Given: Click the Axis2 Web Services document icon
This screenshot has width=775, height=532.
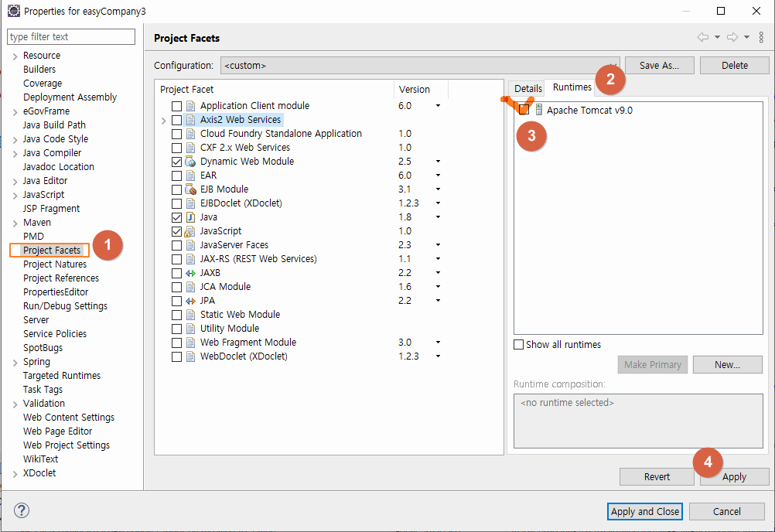Looking at the screenshot, I should click(x=190, y=120).
